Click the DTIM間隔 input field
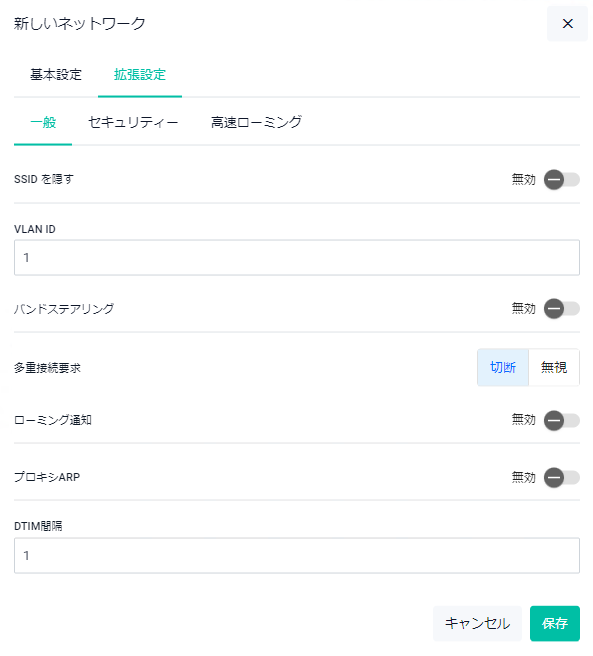 [x=297, y=556]
